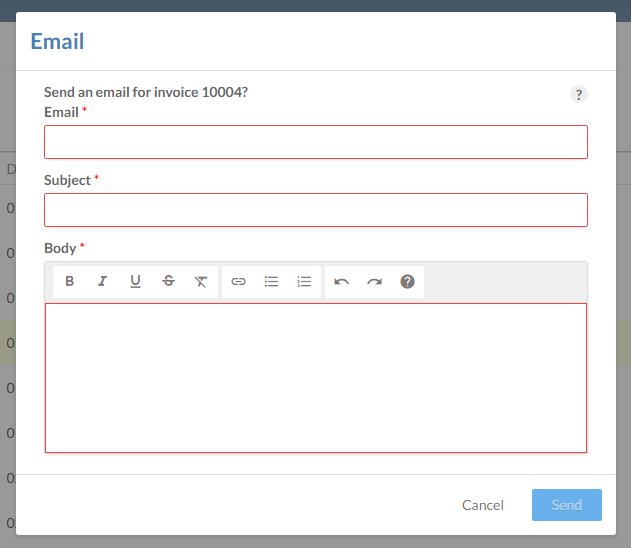The width and height of the screenshot is (631, 548).
Task: Start a numbered list
Action: 304,282
